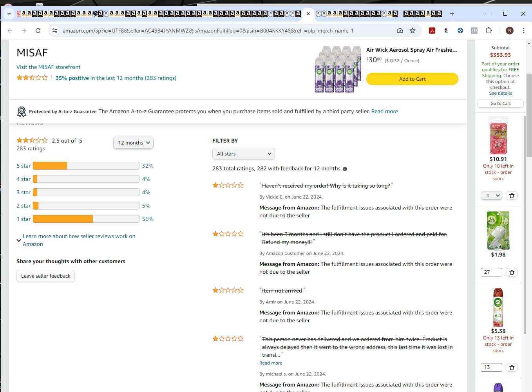Filter reviews by 2 star
532x392 pixels.
point(24,206)
